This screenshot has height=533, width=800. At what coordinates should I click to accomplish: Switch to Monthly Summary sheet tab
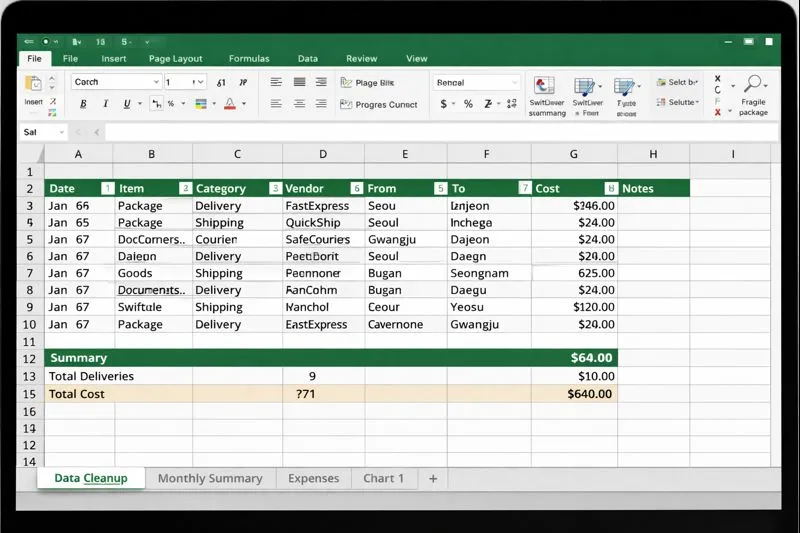click(x=210, y=478)
